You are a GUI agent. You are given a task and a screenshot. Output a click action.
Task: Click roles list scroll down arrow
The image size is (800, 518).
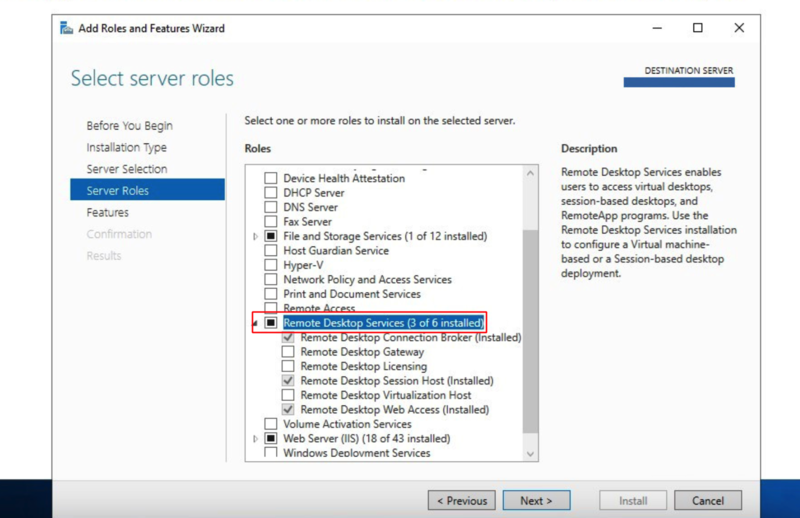(x=531, y=454)
